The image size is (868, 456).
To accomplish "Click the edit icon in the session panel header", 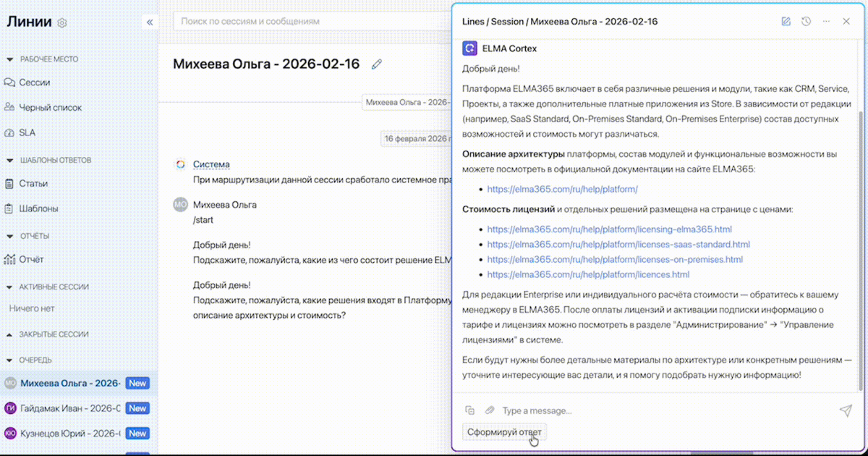I will (x=786, y=21).
